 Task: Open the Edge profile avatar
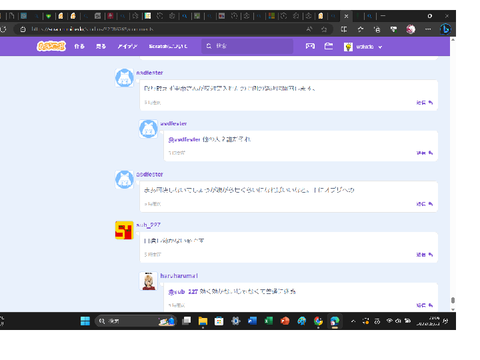[x=411, y=29]
